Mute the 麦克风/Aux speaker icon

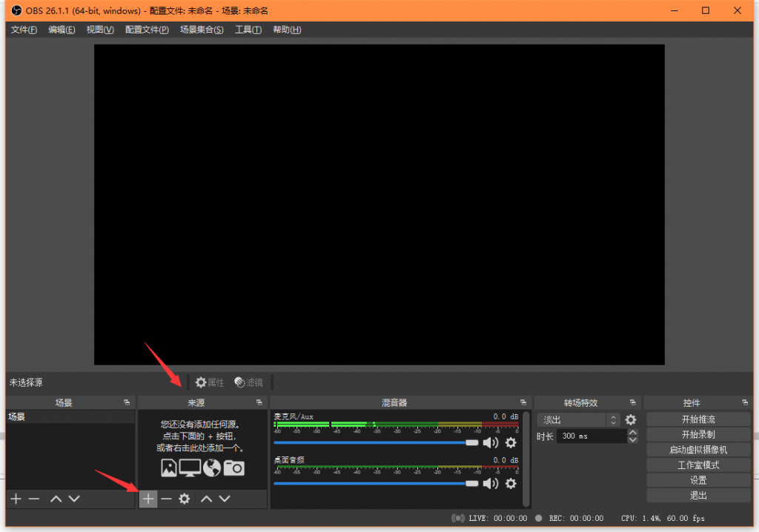(x=491, y=442)
